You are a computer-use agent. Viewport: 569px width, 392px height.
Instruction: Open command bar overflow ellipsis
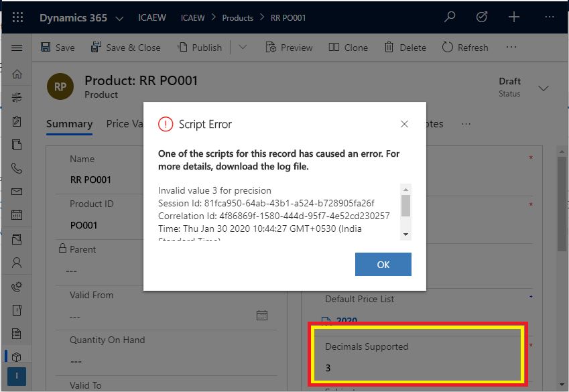pos(511,47)
